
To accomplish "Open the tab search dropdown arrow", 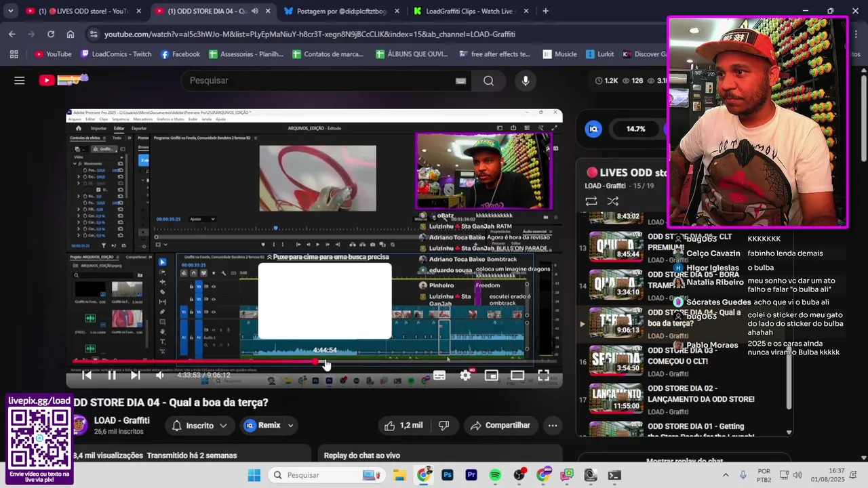I will point(11,11).
